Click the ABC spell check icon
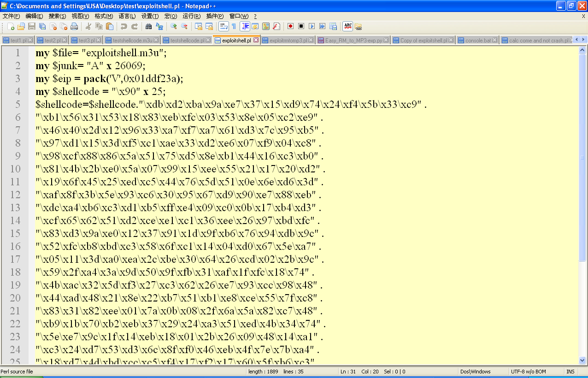This screenshot has height=378, width=588. (348, 26)
